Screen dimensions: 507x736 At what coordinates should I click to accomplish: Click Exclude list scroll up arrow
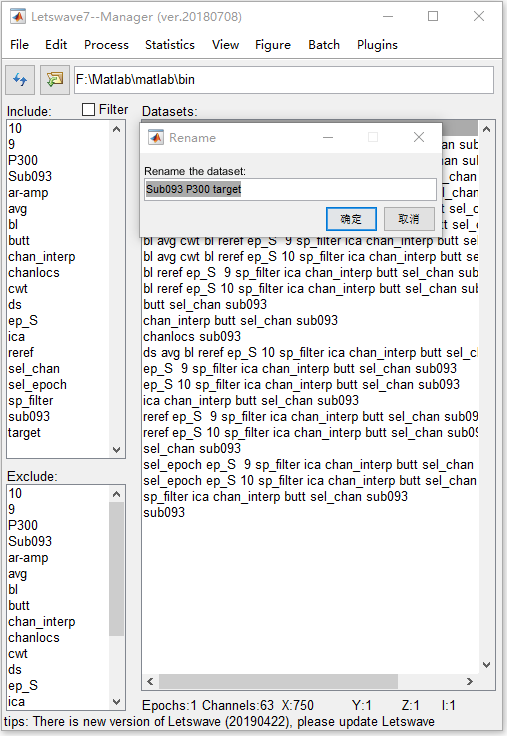click(117, 494)
